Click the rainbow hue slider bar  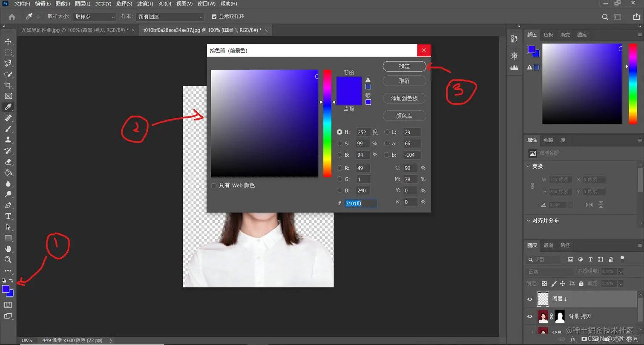click(x=327, y=124)
